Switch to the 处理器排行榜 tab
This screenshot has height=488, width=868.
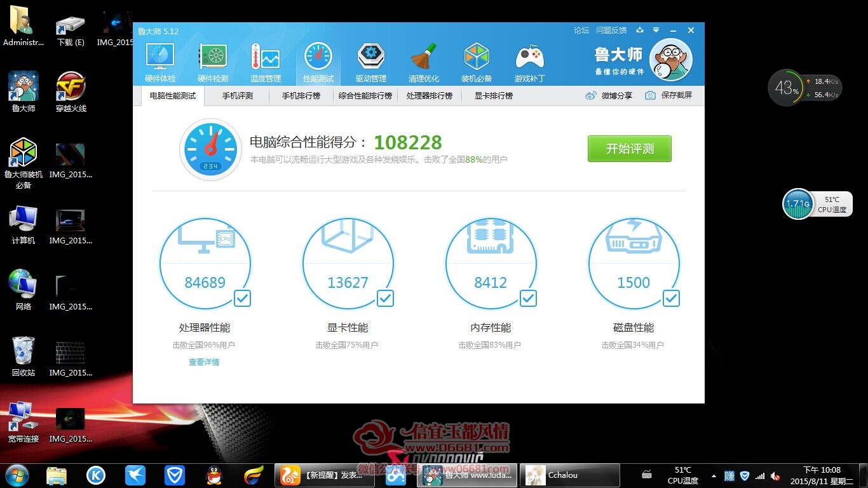coord(430,96)
